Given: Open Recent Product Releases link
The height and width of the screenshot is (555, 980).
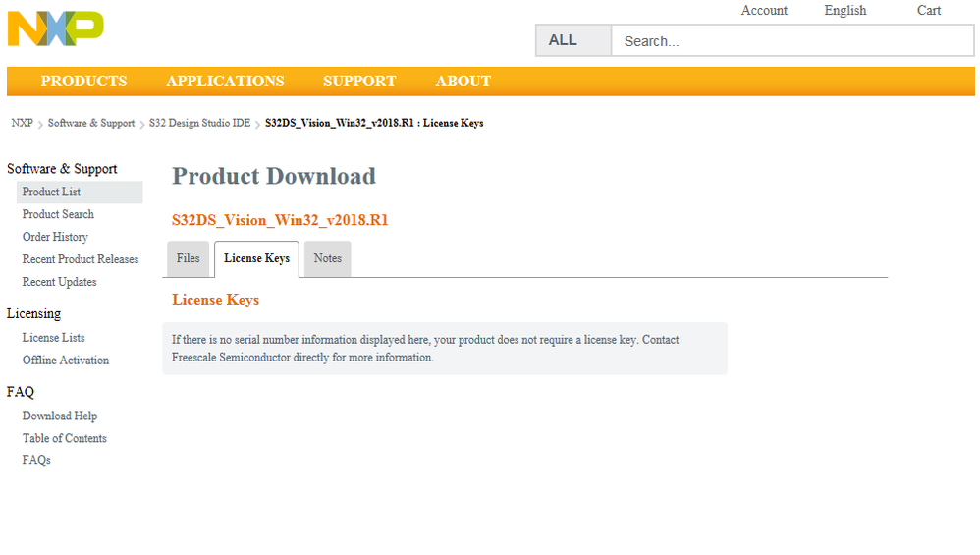Looking at the screenshot, I should coord(80,259).
